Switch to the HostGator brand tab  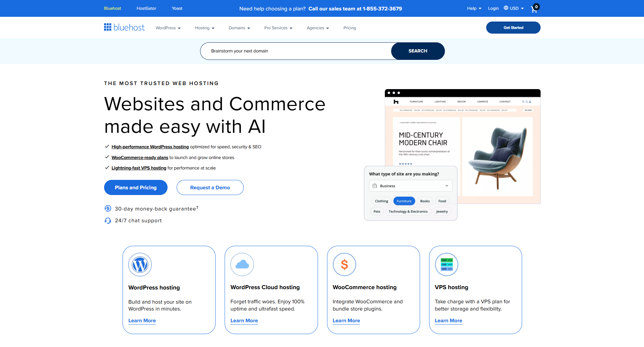pos(146,8)
